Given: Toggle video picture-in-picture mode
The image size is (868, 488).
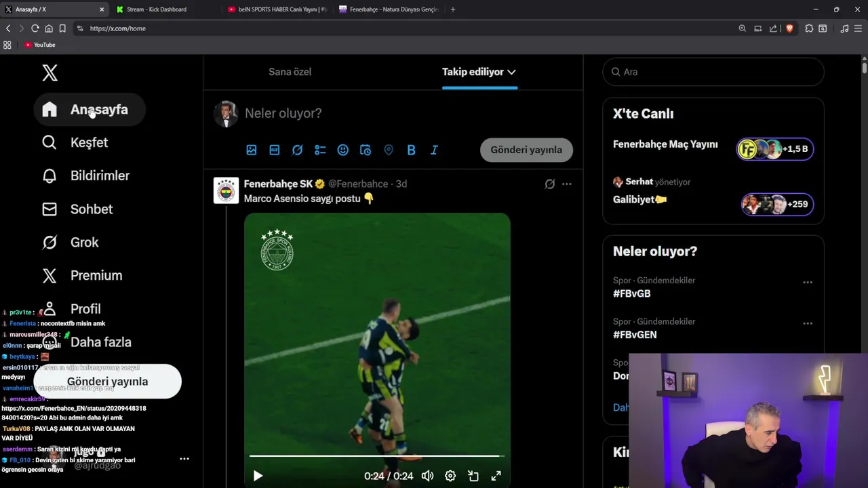Looking at the screenshot, I should tap(473, 476).
